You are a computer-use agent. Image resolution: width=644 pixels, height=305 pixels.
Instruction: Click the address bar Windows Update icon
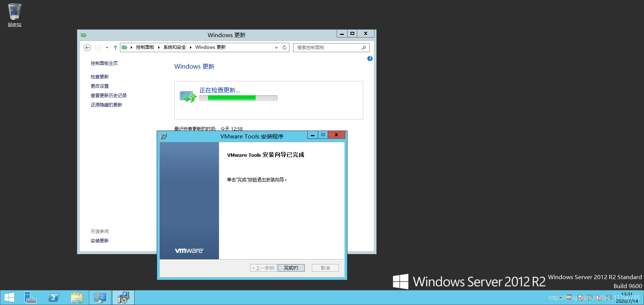(124, 47)
